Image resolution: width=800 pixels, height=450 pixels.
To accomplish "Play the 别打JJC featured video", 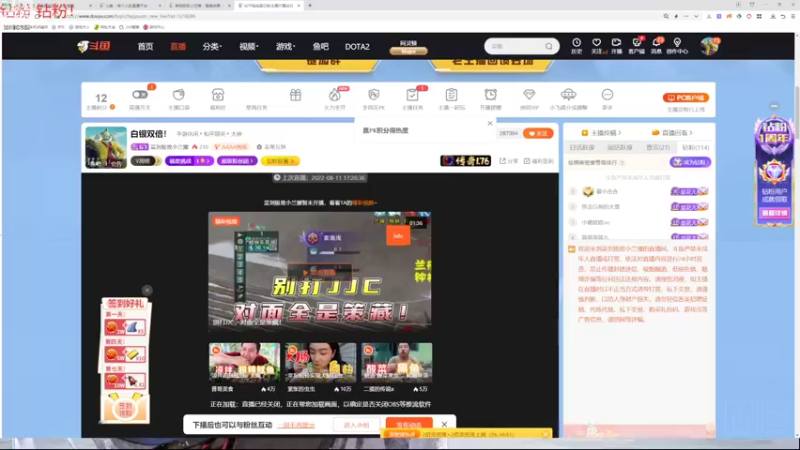I will tap(319, 271).
